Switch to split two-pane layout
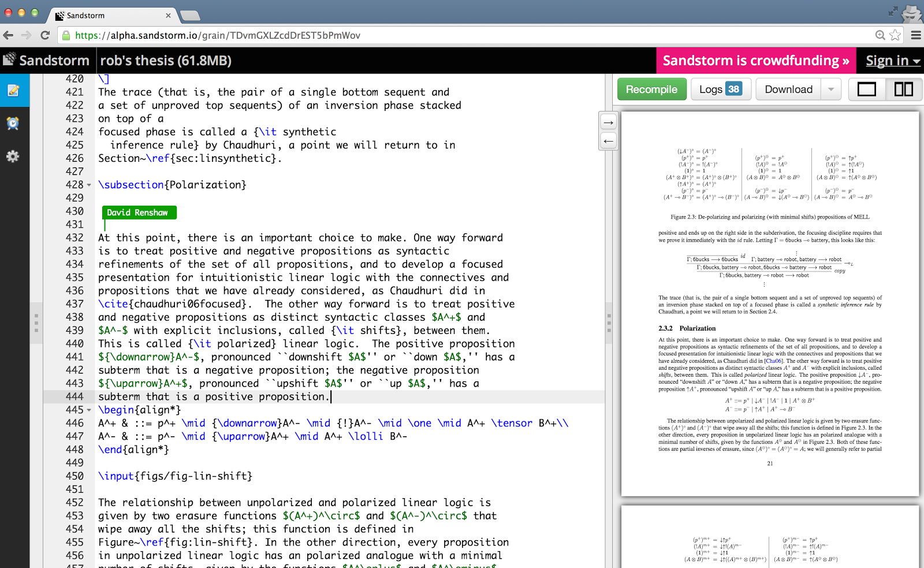The width and height of the screenshot is (924, 568). (903, 90)
